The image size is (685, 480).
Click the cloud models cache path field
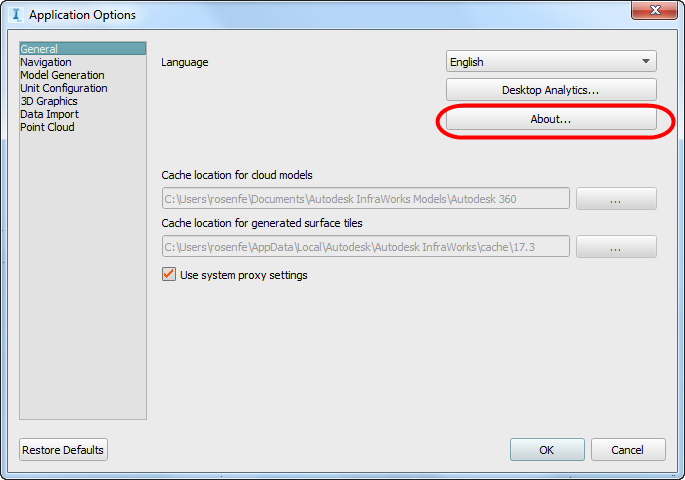pos(366,199)
